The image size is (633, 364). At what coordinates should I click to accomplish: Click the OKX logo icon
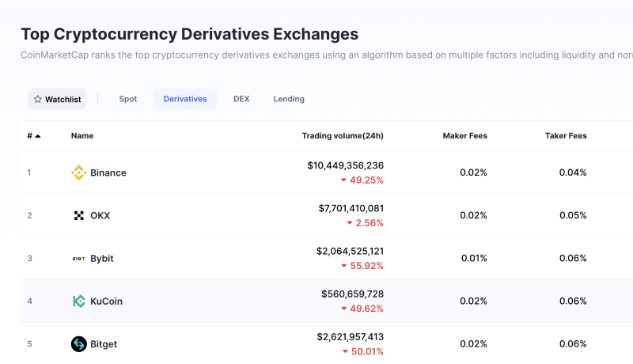(x=78, y=215)
